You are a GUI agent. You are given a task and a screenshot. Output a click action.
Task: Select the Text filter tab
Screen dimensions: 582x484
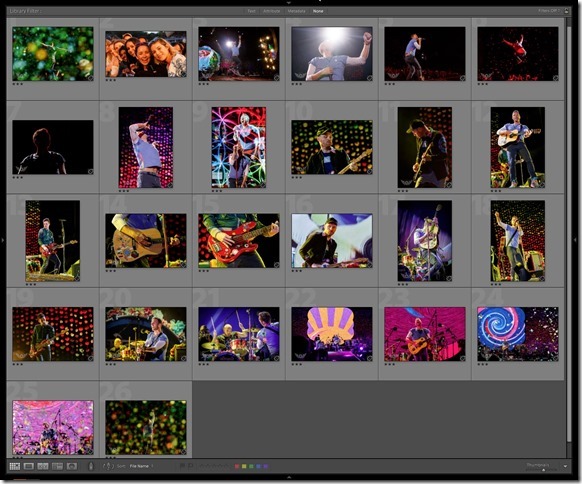tap(251, 11)
